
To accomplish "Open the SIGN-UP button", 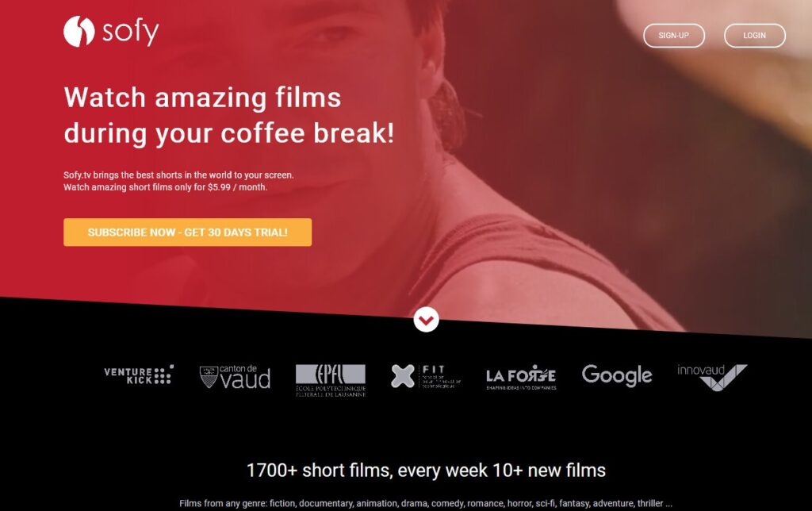I will point(674,35).
